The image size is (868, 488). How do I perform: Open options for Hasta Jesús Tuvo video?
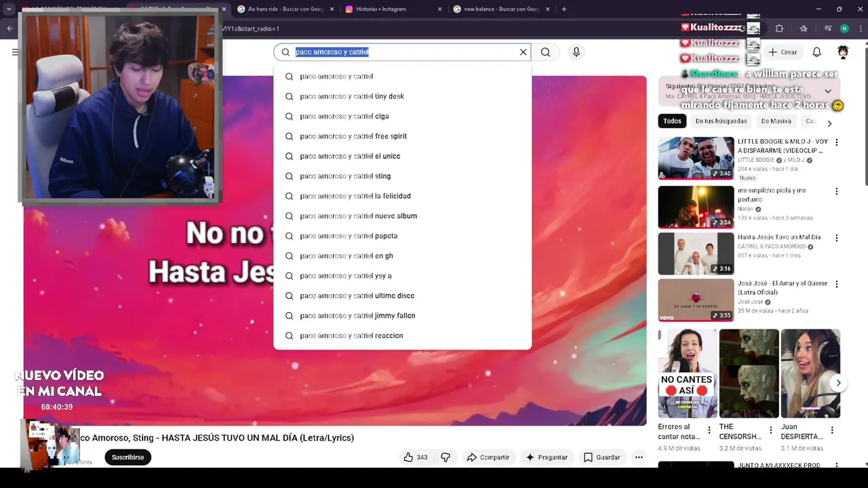[836, 238]
